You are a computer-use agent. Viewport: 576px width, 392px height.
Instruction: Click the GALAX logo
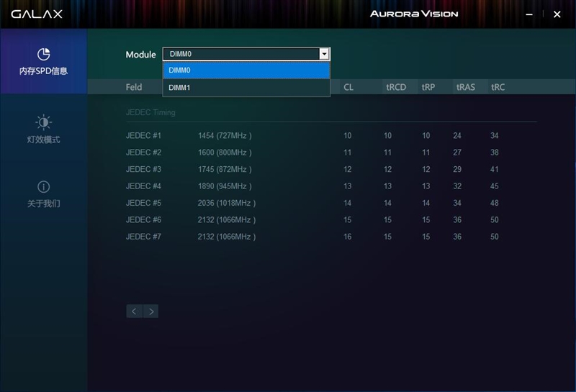[x=37, y=14]
